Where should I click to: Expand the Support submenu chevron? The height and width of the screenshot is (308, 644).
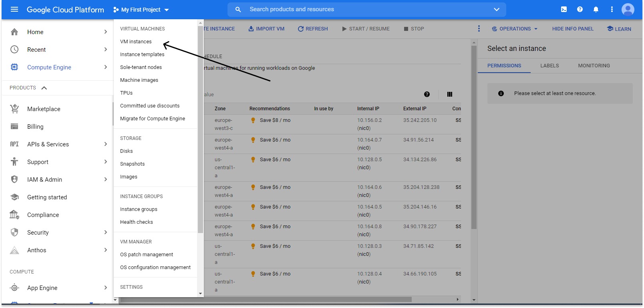105,162
